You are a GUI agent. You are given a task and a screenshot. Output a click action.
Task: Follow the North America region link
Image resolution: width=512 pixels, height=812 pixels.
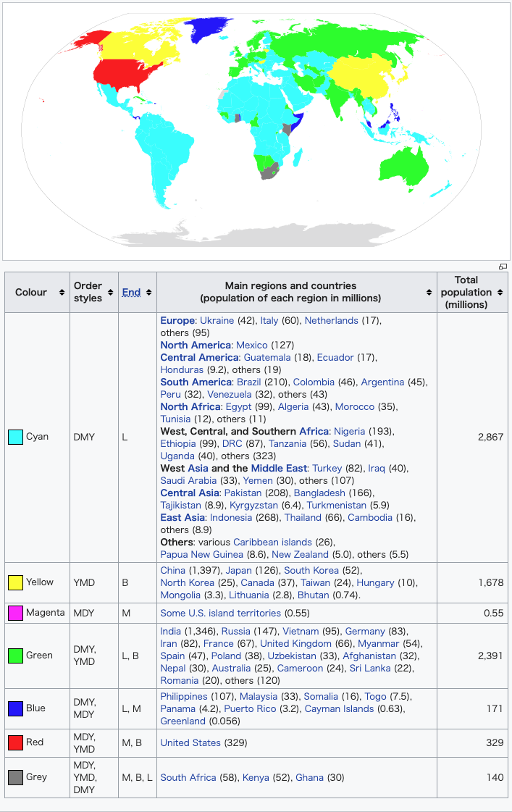click(x=196, y=345)
